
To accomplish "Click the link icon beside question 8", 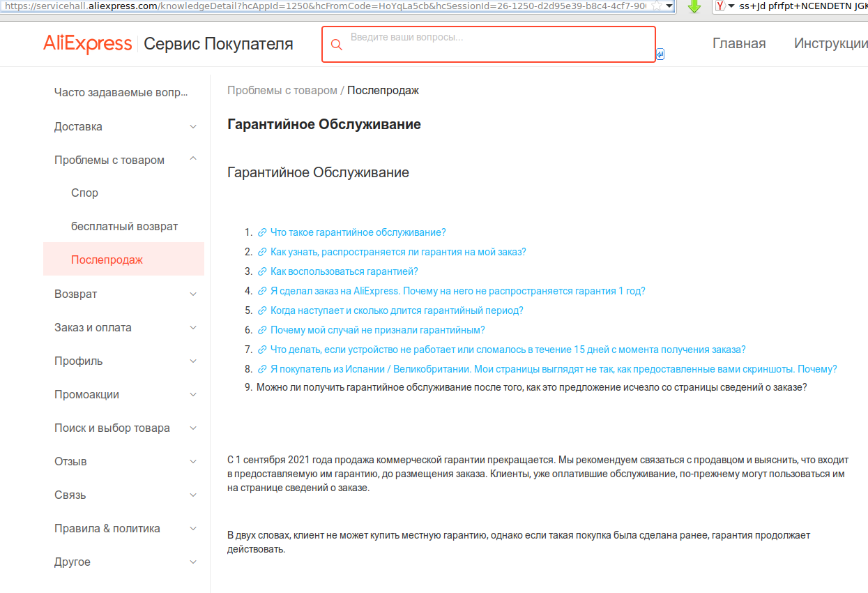I will click(x=262, y=369).
